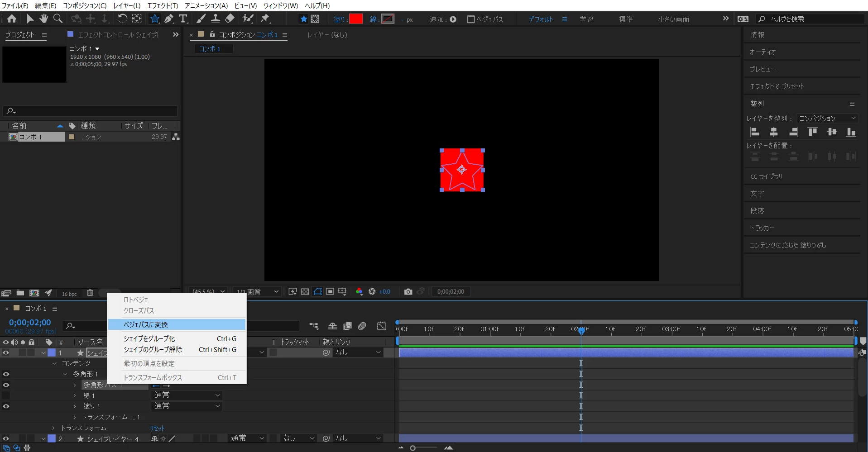Viewport: 868px width, 452px height.
Task: Expand the layer トランスフォーム group
Action: [x=53, y=428]
